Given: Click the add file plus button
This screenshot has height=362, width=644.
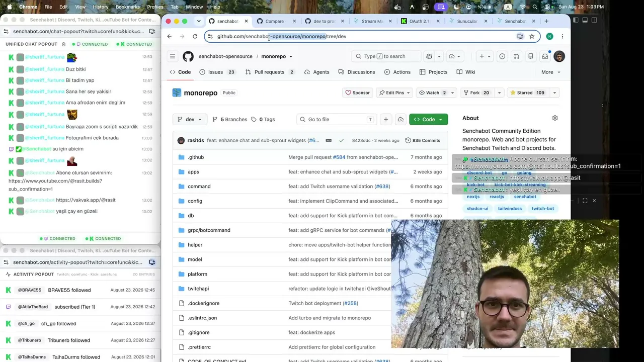Looking at the screenshot, I should point(386,119).
